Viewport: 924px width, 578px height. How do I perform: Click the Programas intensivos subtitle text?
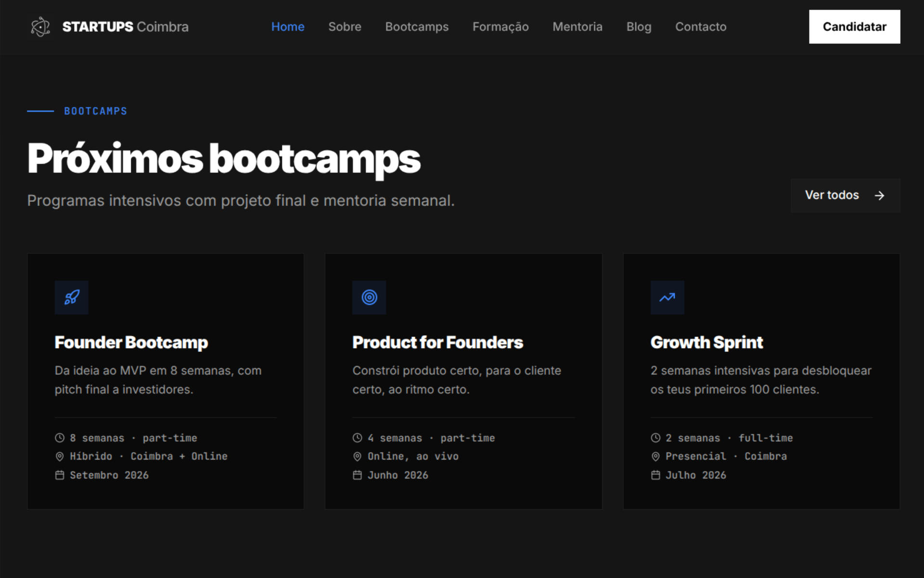241,200
